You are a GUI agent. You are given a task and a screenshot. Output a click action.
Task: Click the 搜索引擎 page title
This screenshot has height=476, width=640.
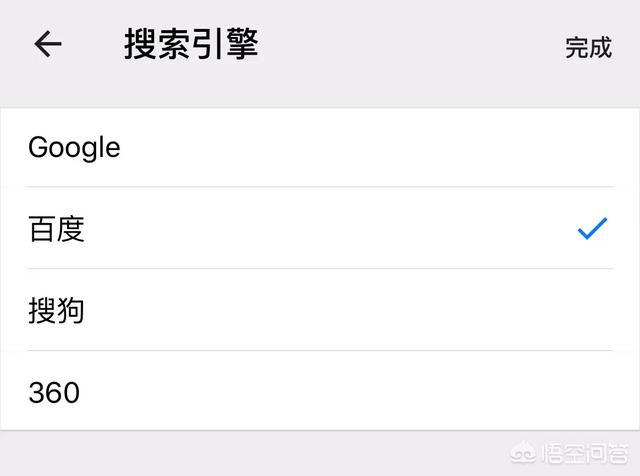click(x=191, y=44)
